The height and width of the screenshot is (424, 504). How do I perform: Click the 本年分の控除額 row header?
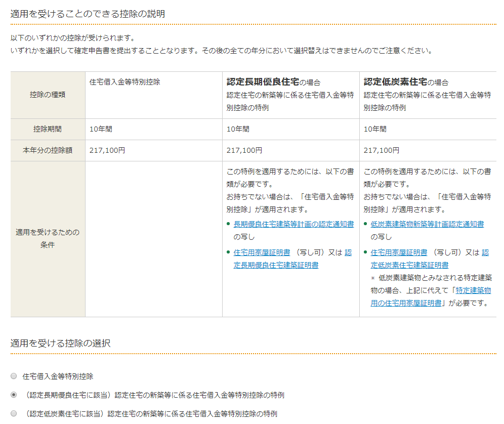pyautogui.click(x=48, y=150)
